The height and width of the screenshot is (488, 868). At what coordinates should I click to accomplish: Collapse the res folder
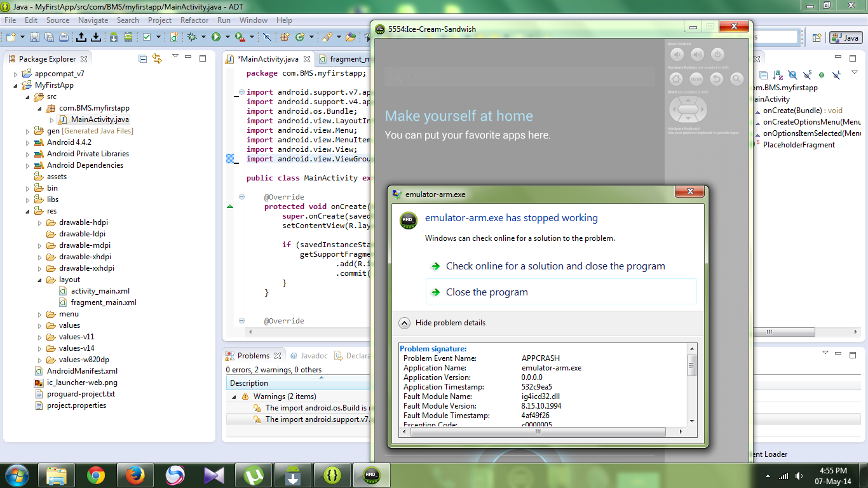pos(28,211)
